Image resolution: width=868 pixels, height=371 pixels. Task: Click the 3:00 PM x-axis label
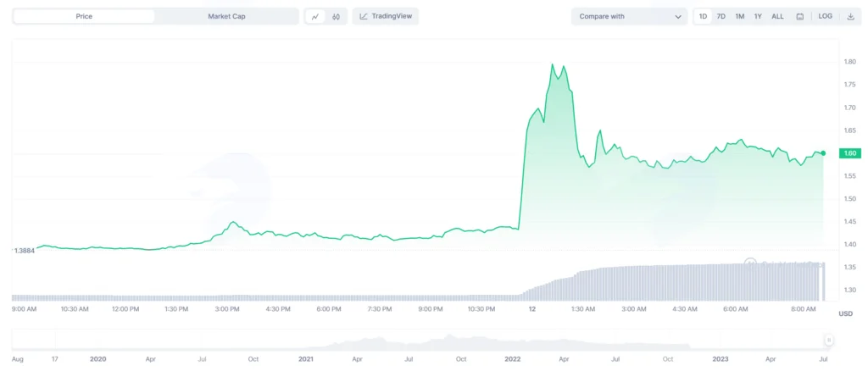coord(227,309)
